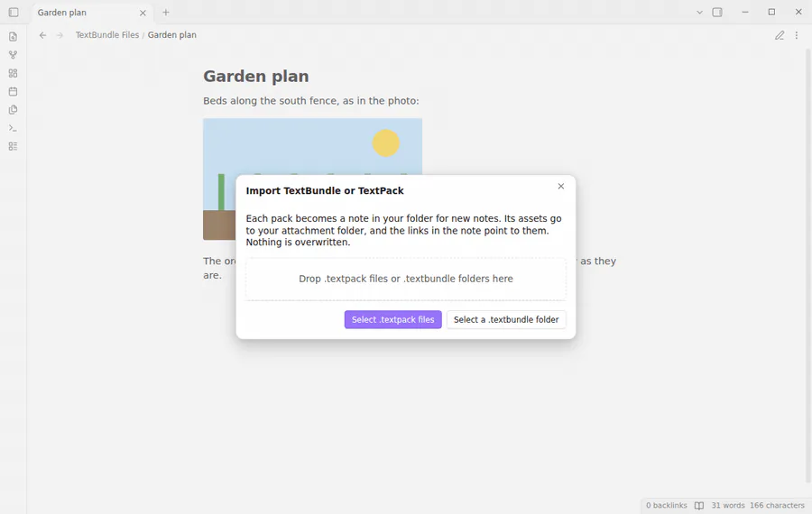Image resolution: width=812 pixels, height=514 pixels.
Task: Open the note's more options menu
Action: pyautogui.click(x=797, y=35)
